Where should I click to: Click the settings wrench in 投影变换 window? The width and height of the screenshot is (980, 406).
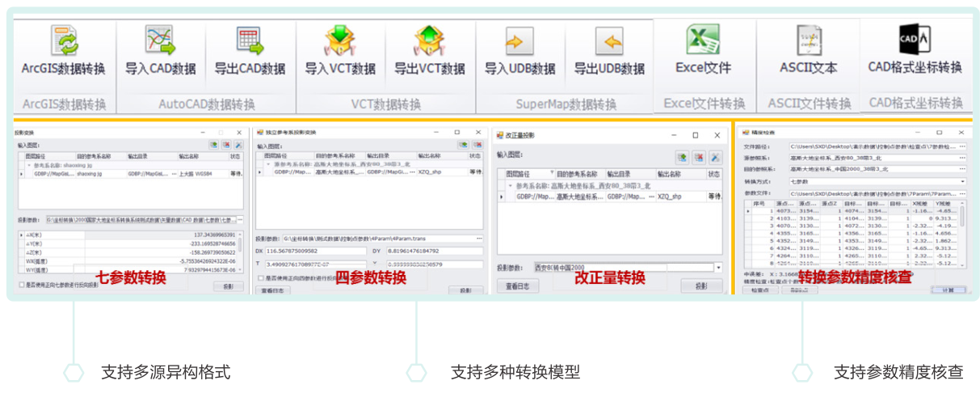(238, 145)
